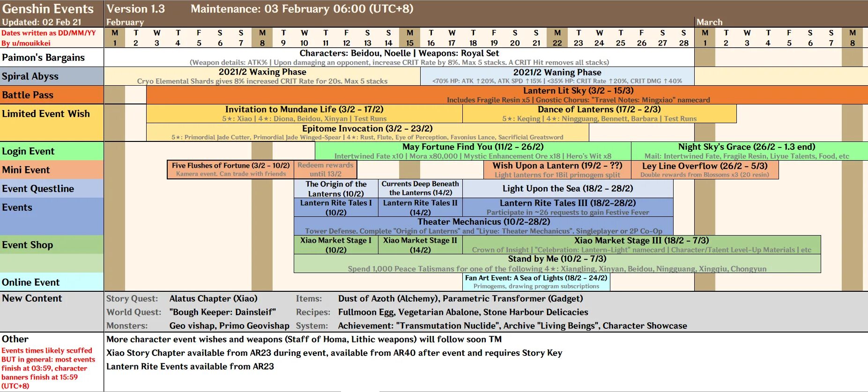Click the 'March' month header
868x392 pixels.
tap(710, 22)
